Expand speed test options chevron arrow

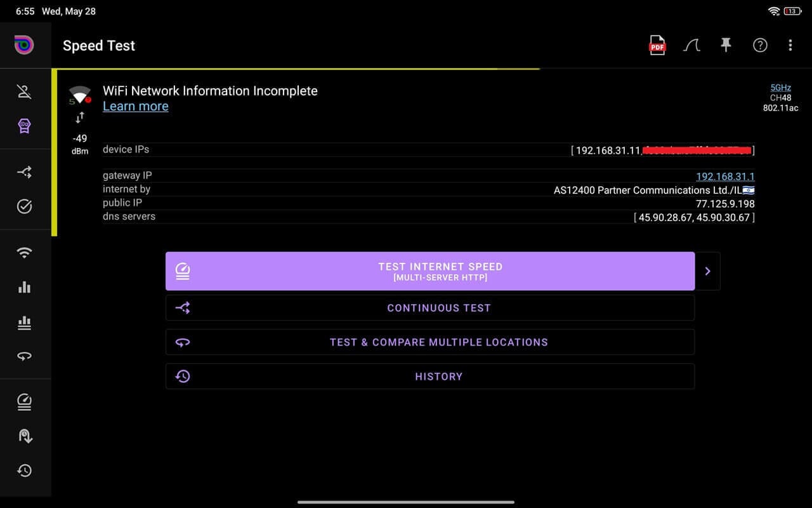[707, 271]
